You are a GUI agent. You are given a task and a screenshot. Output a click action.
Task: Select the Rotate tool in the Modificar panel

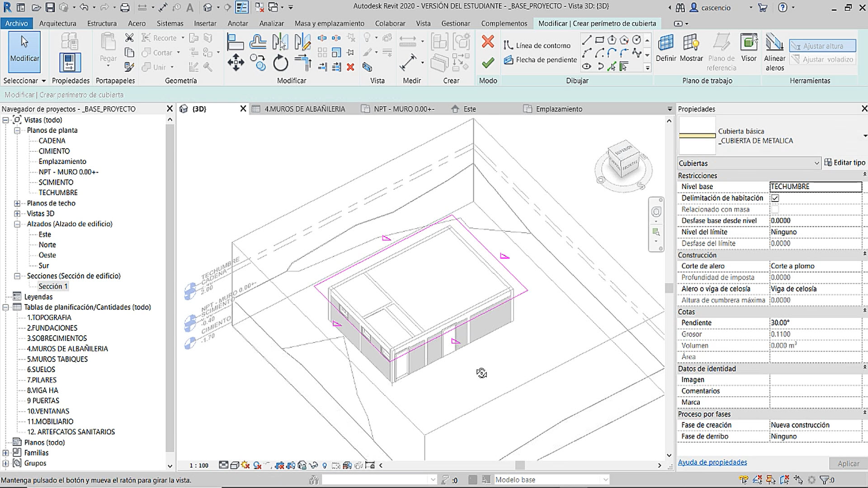click(280, 63)
